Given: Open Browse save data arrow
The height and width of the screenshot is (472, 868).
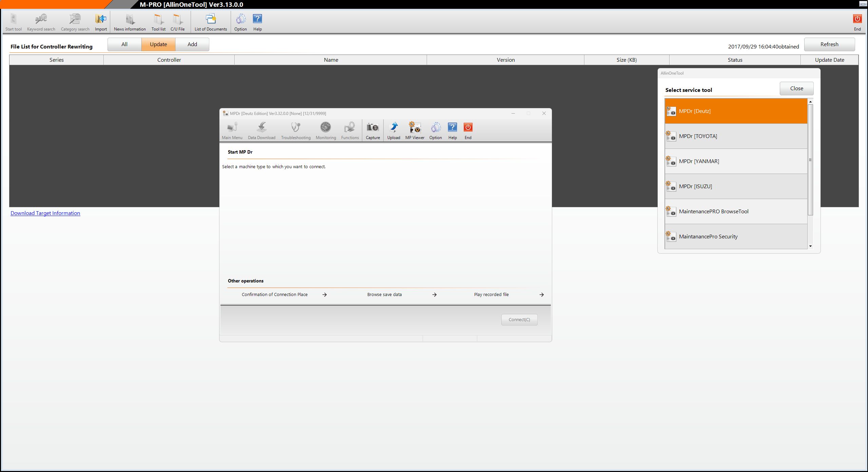Looking at the screenshot, I should (434, 295).
